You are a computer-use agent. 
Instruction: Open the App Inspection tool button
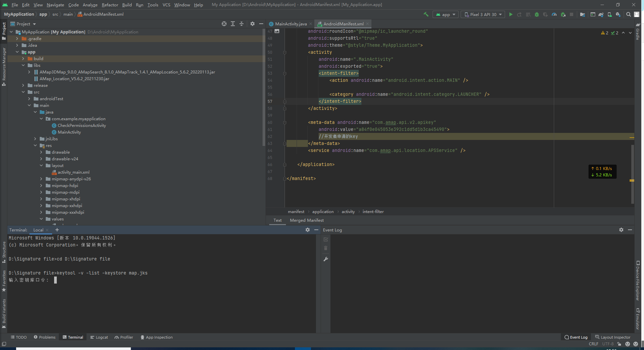[x=156, y=337]
